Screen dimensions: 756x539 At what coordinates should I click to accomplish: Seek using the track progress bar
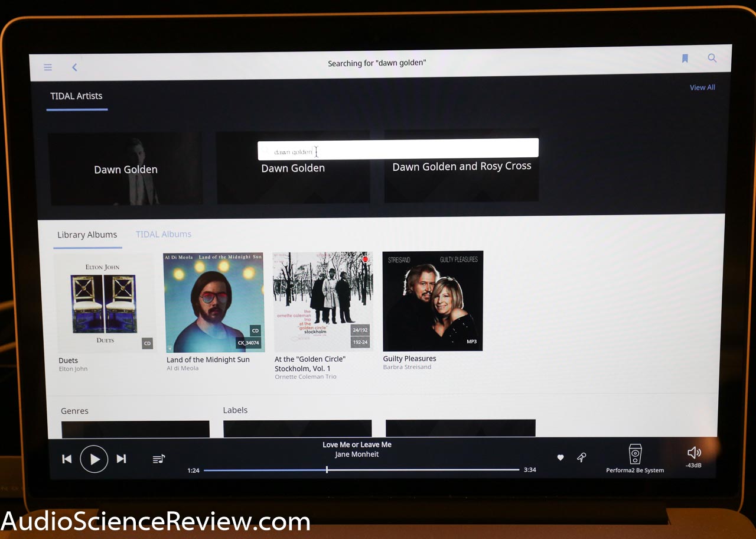coord(361,470)
